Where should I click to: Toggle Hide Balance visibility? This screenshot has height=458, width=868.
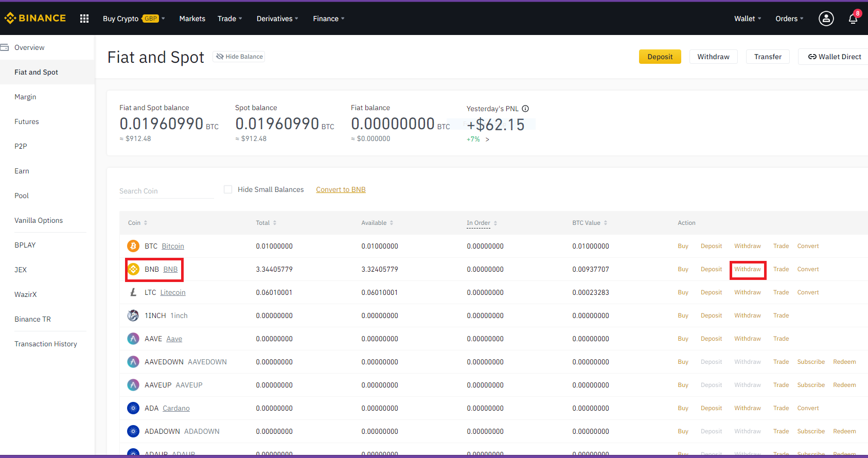coord(239,57)
